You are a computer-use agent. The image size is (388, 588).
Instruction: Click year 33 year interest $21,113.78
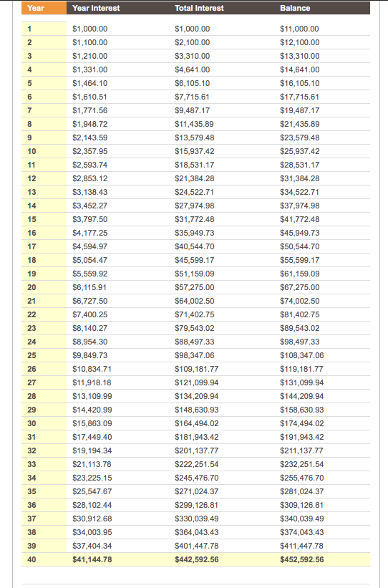92,464
